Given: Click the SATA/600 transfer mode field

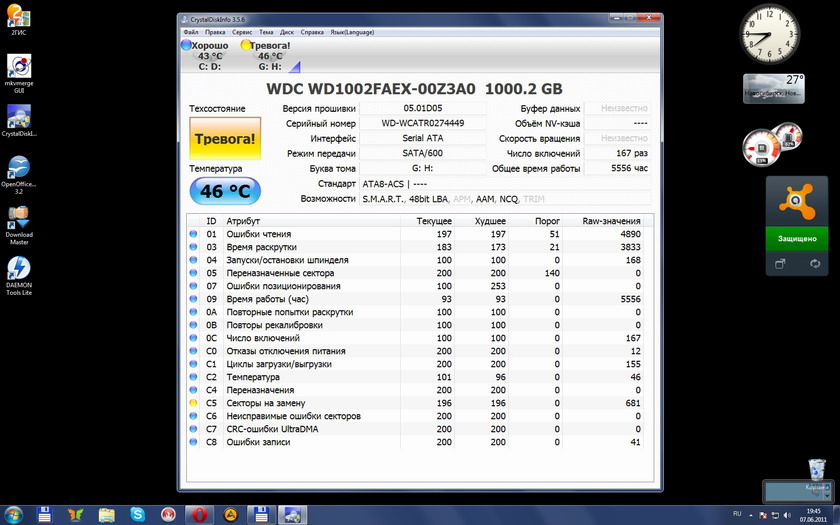Looking at the screenshot, I should [x=423, y=153].
